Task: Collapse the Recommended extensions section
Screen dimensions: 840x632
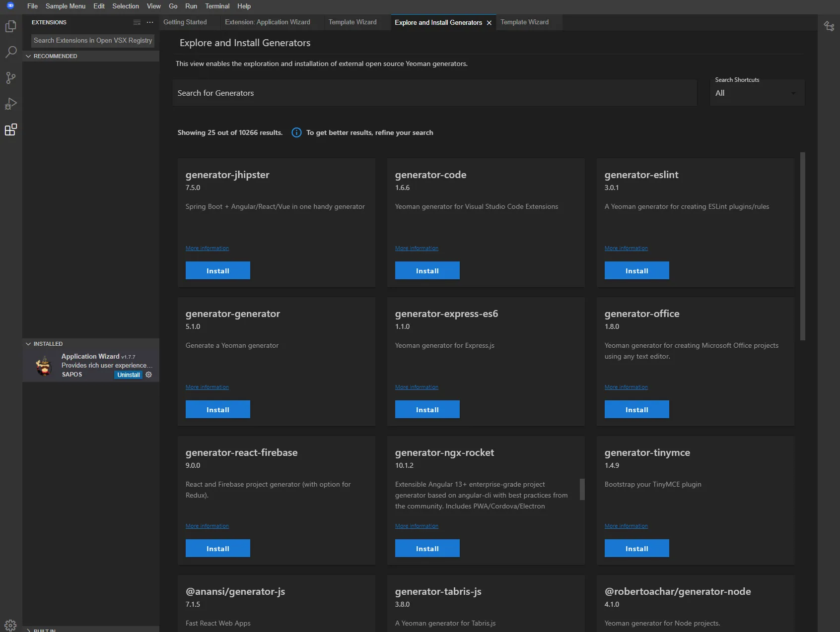Action: point(29,56)
